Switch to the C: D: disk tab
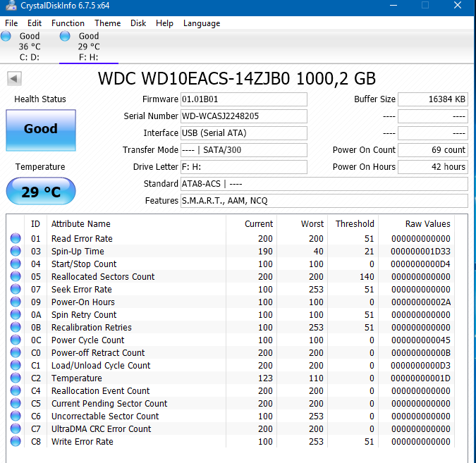Screen dimensions: 476x463 (30, 47)
